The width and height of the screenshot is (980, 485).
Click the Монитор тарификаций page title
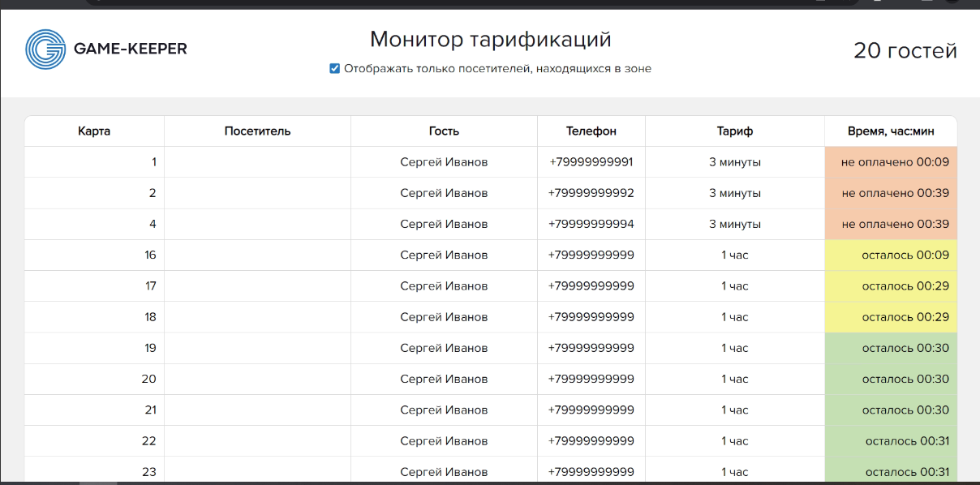tap(491, 39)
